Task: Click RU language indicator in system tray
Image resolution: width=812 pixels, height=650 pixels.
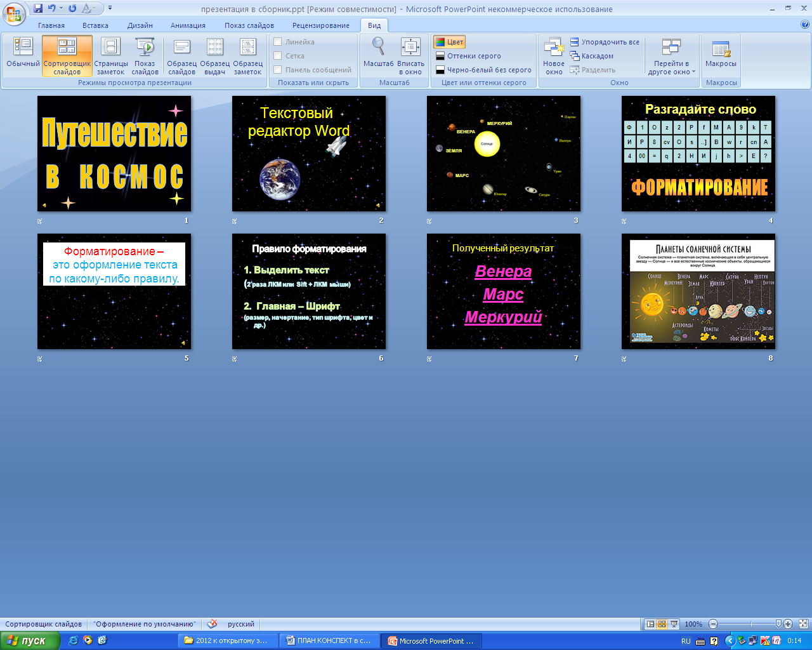Action: point(686,641)
